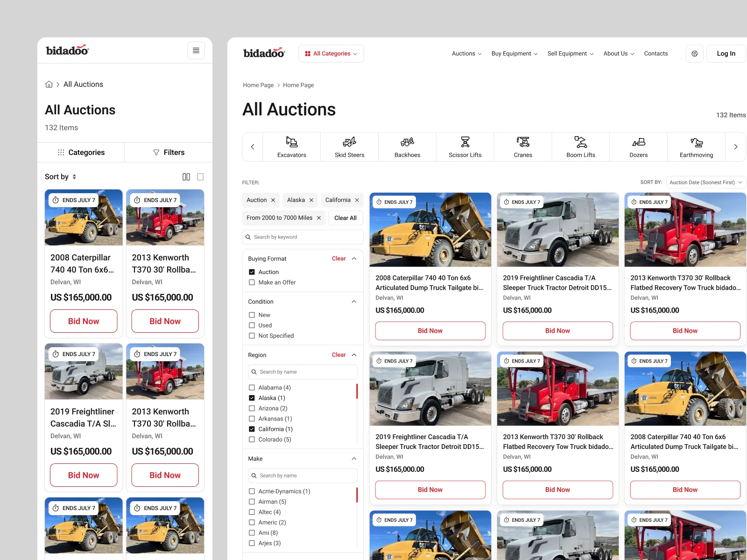Check the Acme-Dynamics (1) make checkbox
Screen dimensions: 747x560
(252, 491)
